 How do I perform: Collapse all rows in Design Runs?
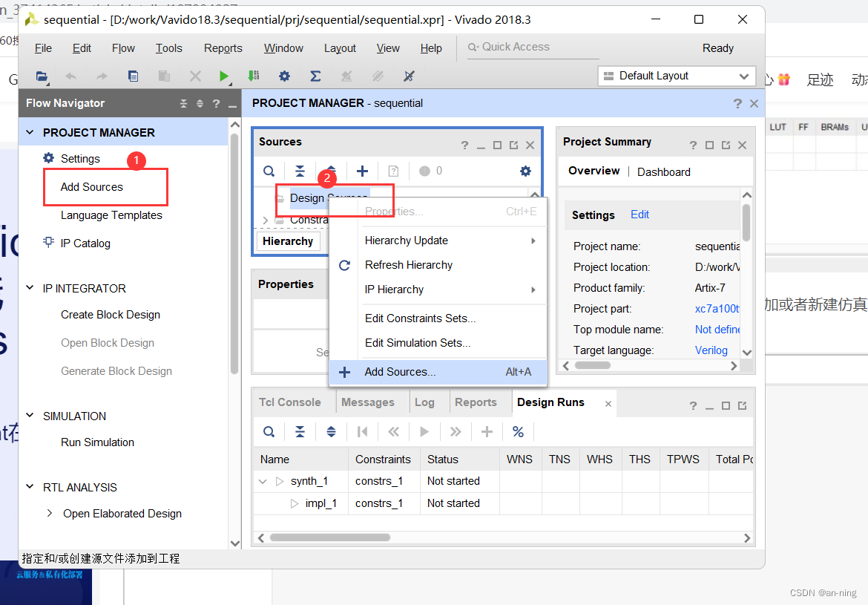(x=300, y=431)
